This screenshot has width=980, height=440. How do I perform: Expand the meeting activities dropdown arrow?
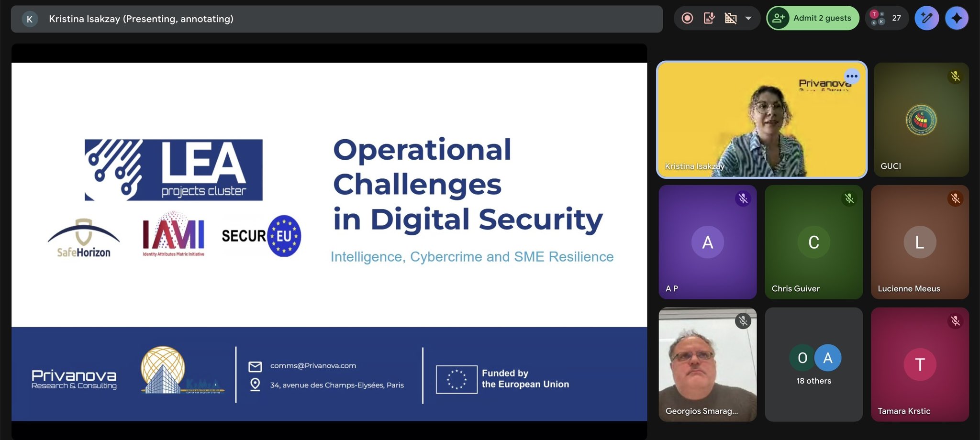(748, 18)
